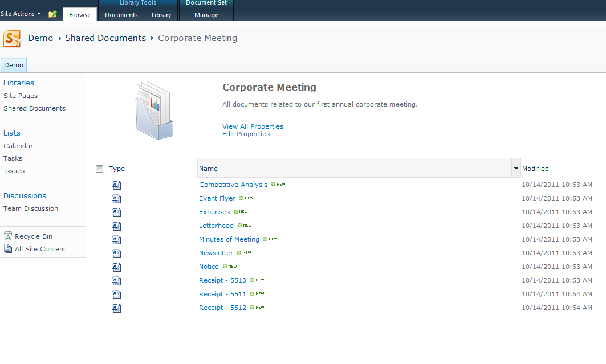The height and width of the screenshot is (364, 606).
Task: Open Edit Properties for the document set
Action: pos(246,134)
